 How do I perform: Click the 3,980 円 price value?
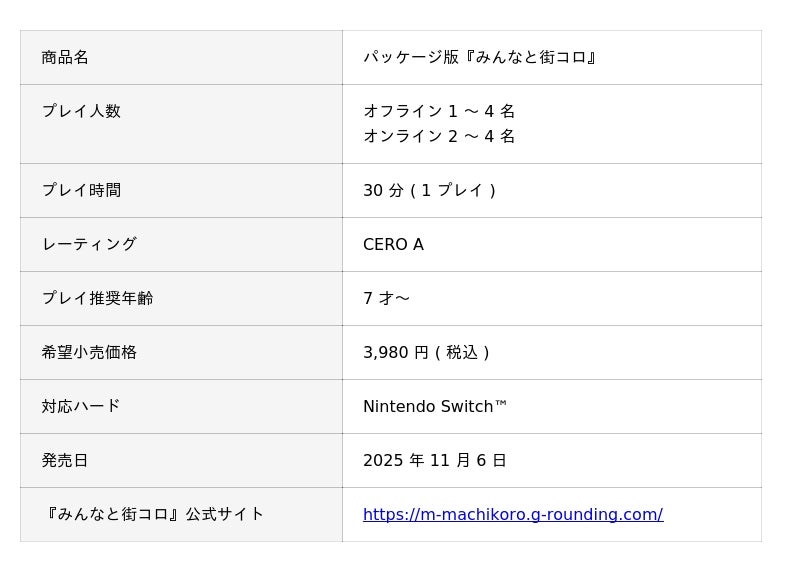point(395,353)
